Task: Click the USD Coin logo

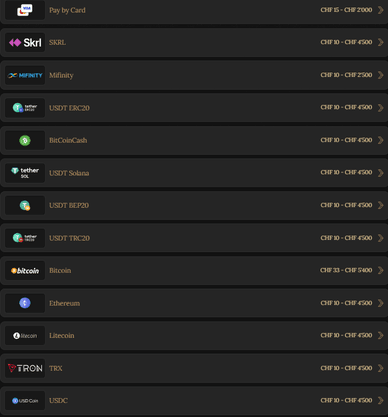Action: click(25, 401)
